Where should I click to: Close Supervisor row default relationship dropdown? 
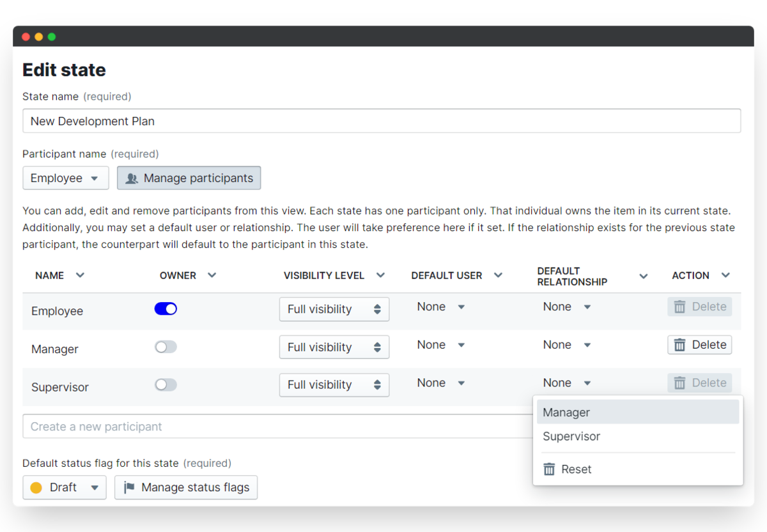coord(567,383)
